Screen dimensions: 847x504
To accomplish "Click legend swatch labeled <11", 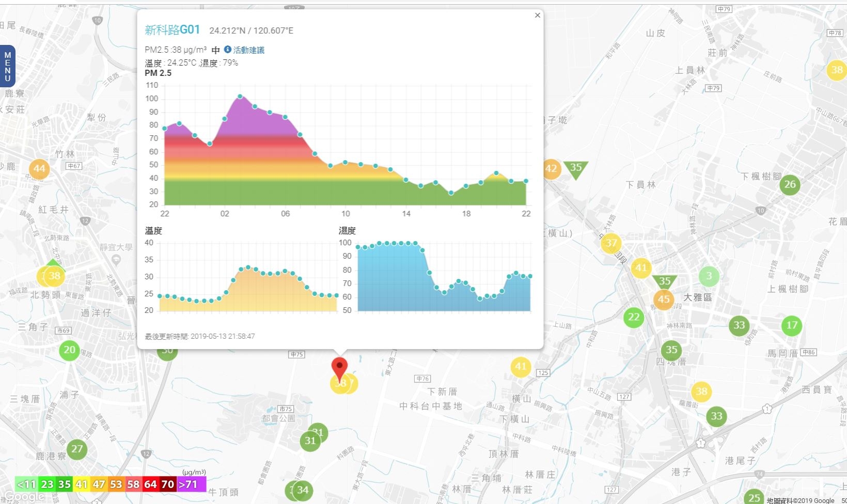I will click(x=27, y=484).
